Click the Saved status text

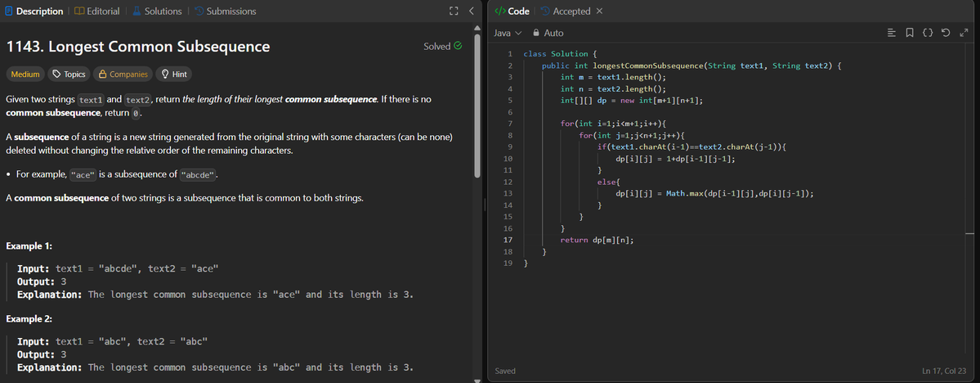505,371
